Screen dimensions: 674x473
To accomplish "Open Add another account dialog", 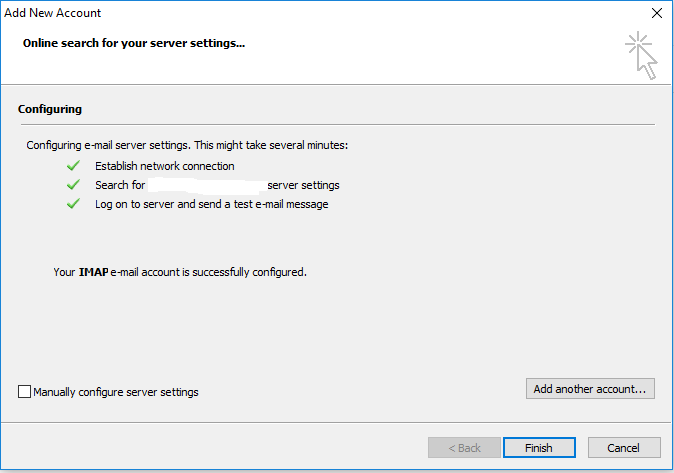I will pos(590,389).
